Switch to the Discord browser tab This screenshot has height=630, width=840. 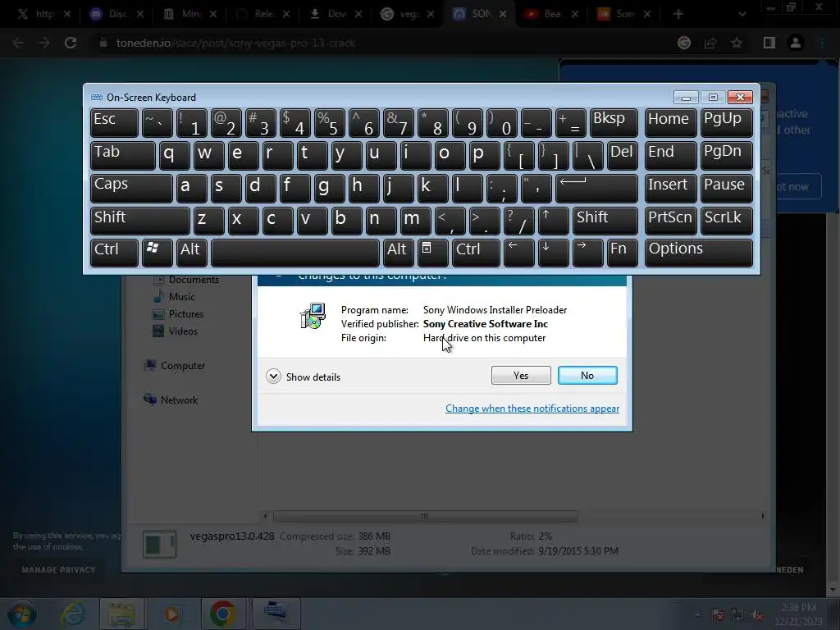tap(116, 14)
